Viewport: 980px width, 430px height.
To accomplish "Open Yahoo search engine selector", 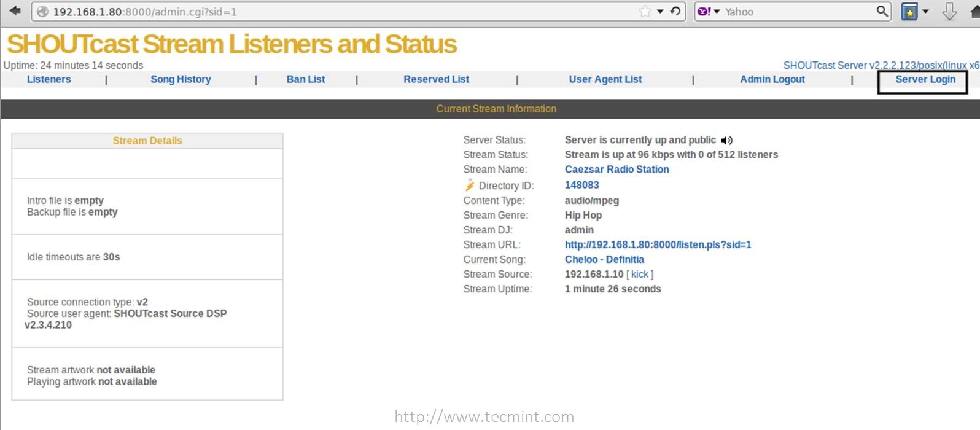I will [709, 11].
